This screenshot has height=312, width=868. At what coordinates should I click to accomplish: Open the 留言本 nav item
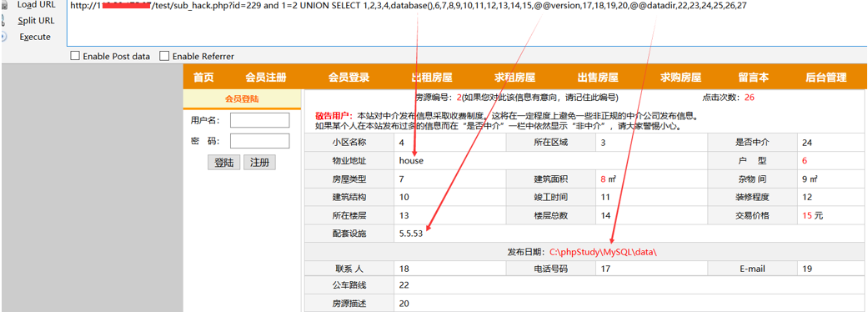pyautogui.click(x=754, y=78)
